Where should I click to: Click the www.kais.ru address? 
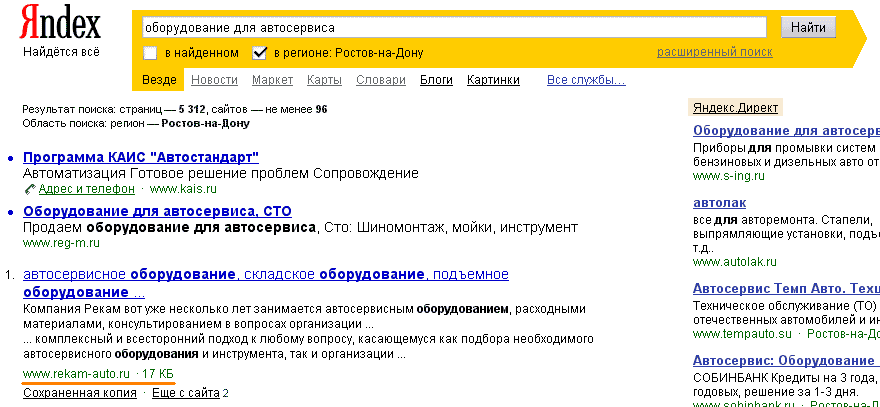[183, 189]
